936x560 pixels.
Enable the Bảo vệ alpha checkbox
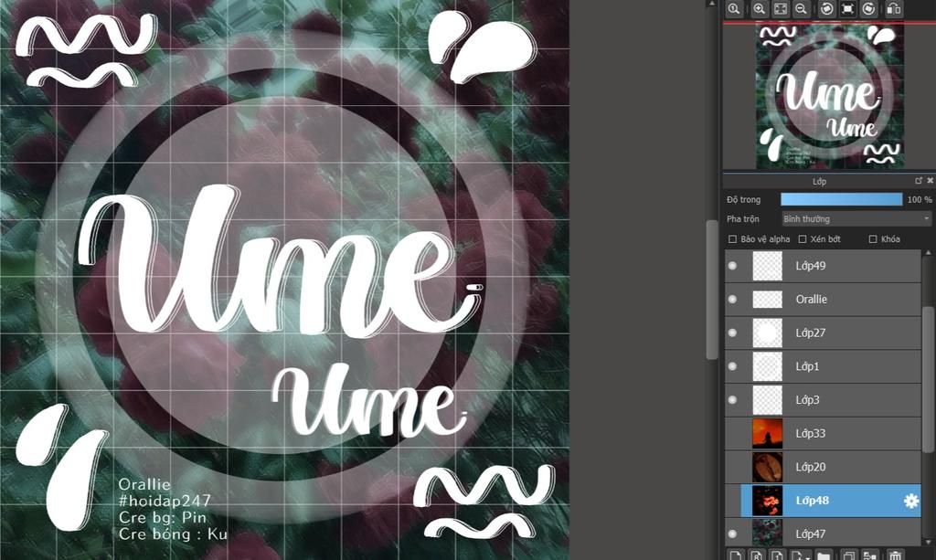point(732,239)
